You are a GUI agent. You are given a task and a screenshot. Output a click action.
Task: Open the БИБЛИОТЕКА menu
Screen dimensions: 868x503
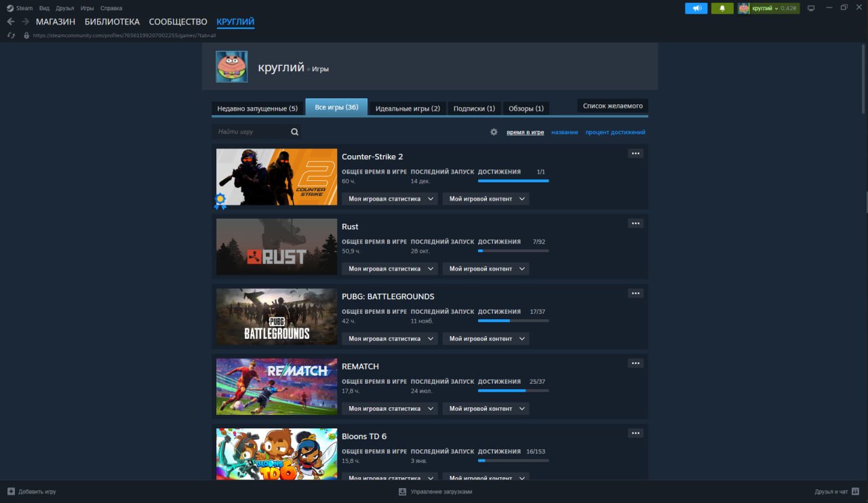[x=112, y=22]
